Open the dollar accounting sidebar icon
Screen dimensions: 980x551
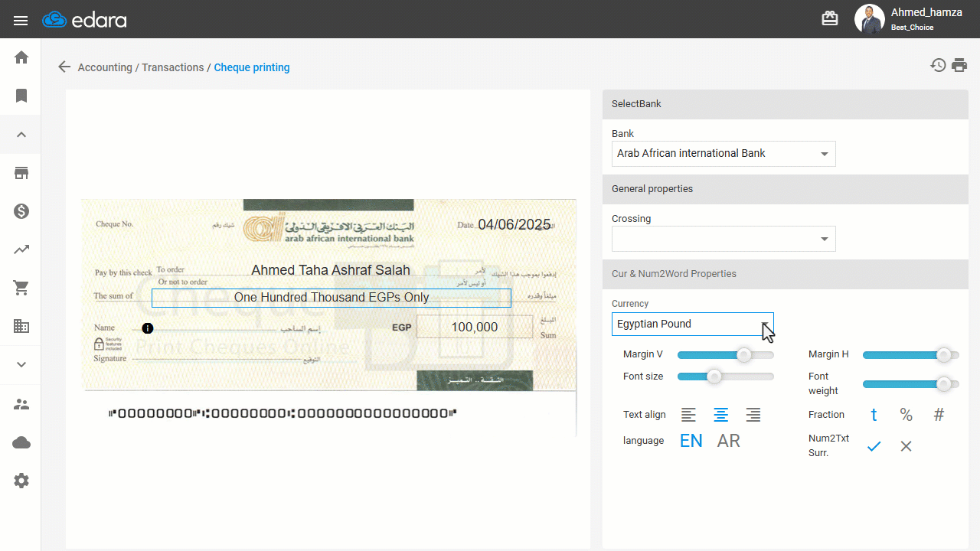21,211
